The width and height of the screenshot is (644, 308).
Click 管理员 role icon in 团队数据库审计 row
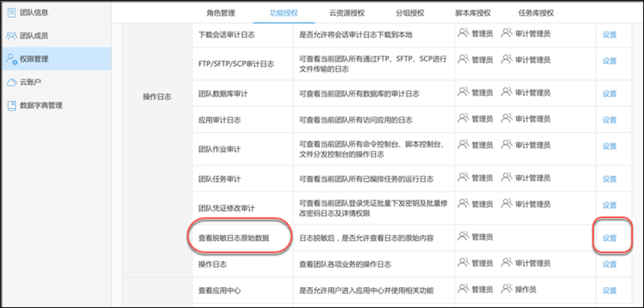pos(464,91)
